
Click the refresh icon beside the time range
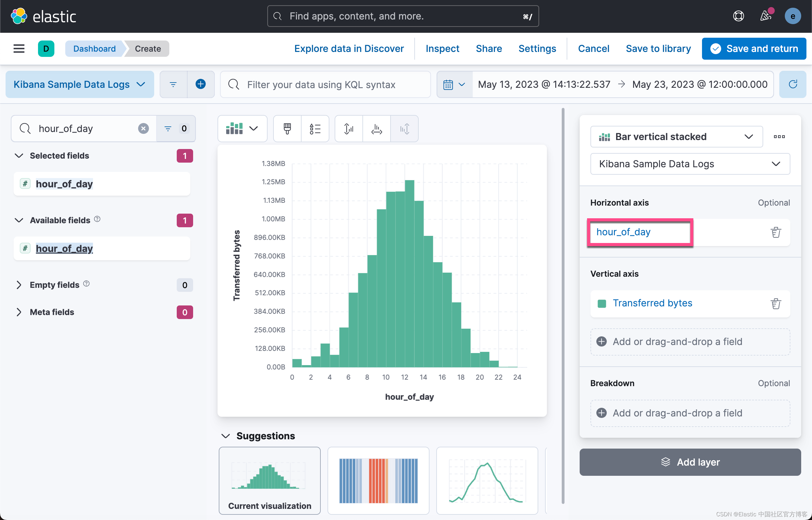coord(793,84)
